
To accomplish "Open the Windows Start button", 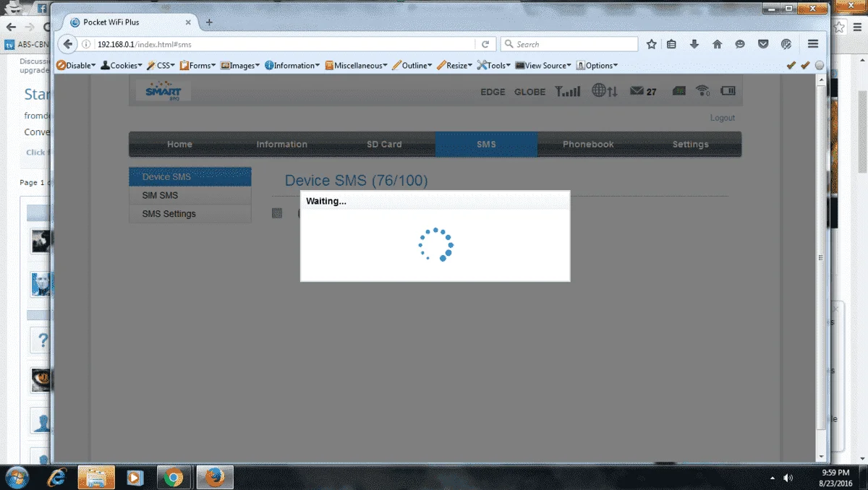I will point(17,477).
